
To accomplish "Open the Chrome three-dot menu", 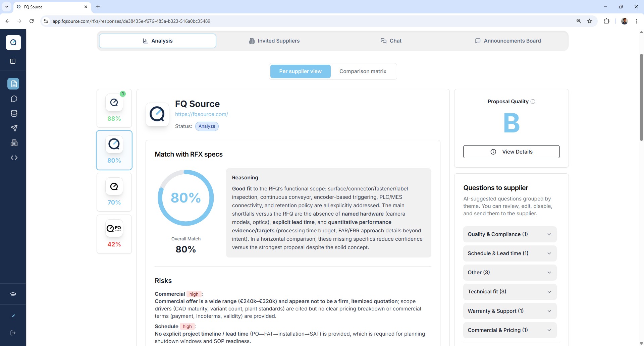I will click(637, 21).
